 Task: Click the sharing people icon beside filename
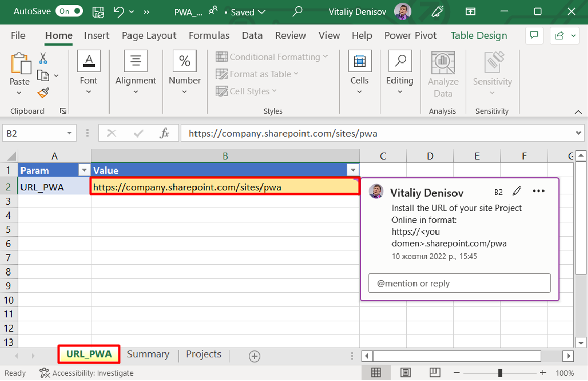(213, 11)
